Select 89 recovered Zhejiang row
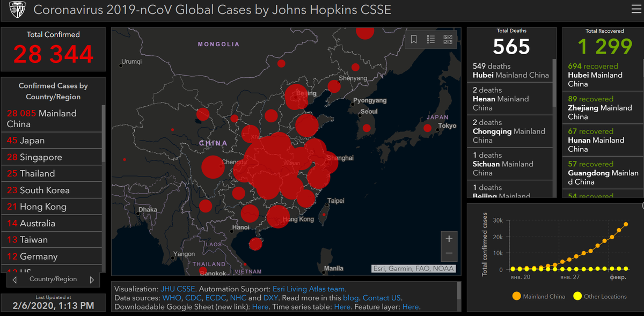This screenshot has height=316, width=644. (602, 108)
